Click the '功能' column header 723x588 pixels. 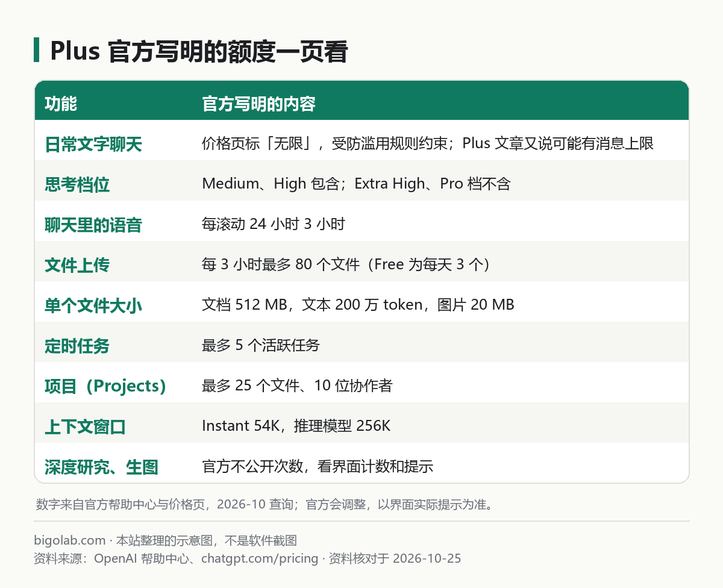point(61,104)
